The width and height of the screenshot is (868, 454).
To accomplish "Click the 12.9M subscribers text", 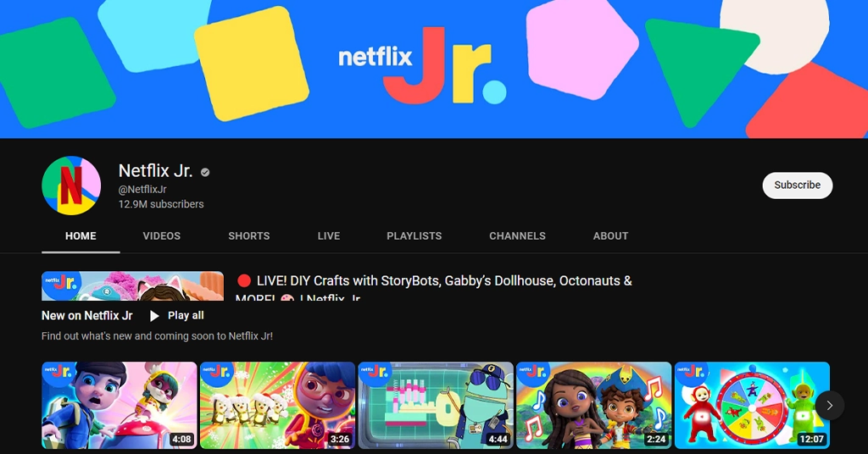I will [161, 204].
